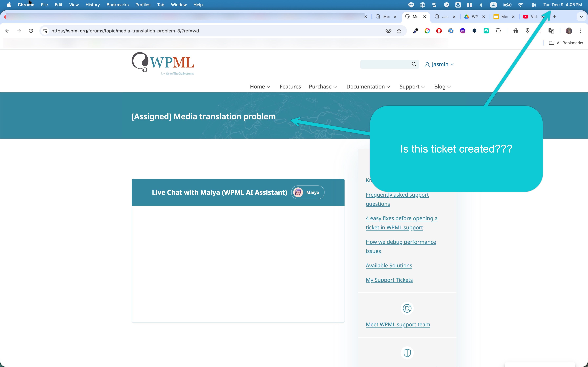The width and height of the screenshot is (588, 367).
Task: Click the Google Translate icon in toolbar
Action: [551, 31]
